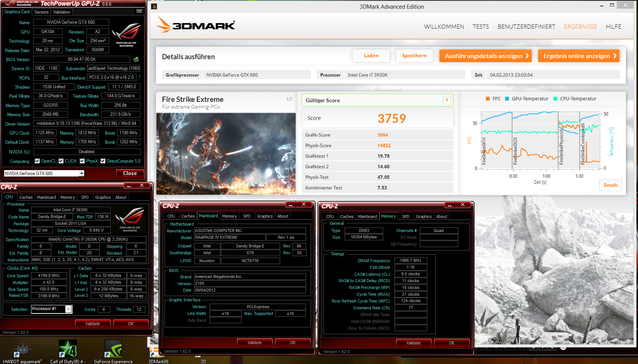Click the arrow on Ausführungsdetails anzeigen button
The width and height of the screenshot is (638, 364).
(x=527, y=56)
